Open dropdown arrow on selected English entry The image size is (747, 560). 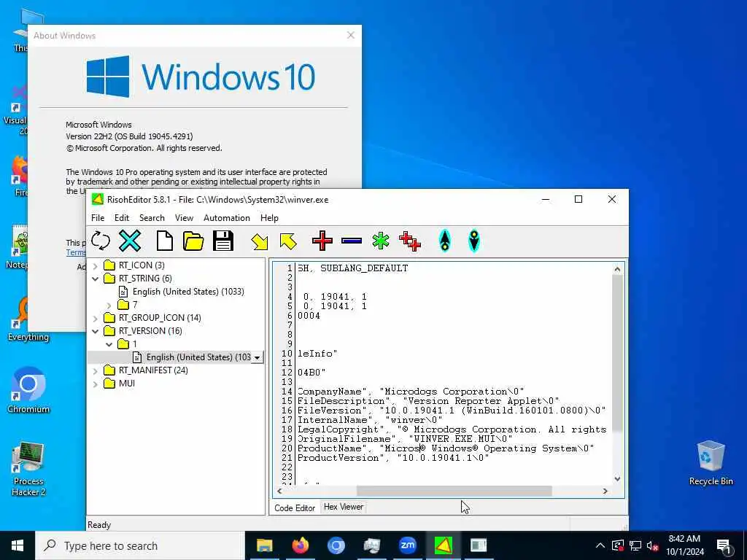(x=258, y=357)
